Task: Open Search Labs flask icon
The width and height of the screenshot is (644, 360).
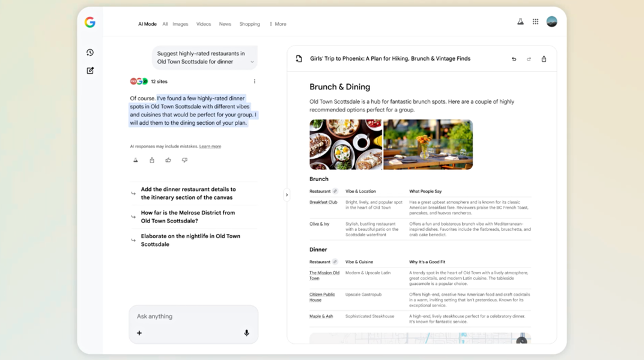Action: [520, 22]
